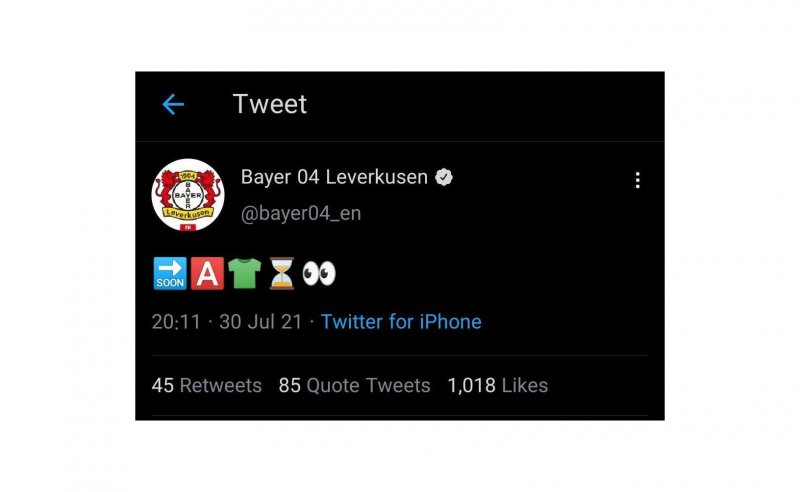Screen dimensions: 800x492
Task: Click the green t-shirt emoji
Action: click(x=244, y=274)
